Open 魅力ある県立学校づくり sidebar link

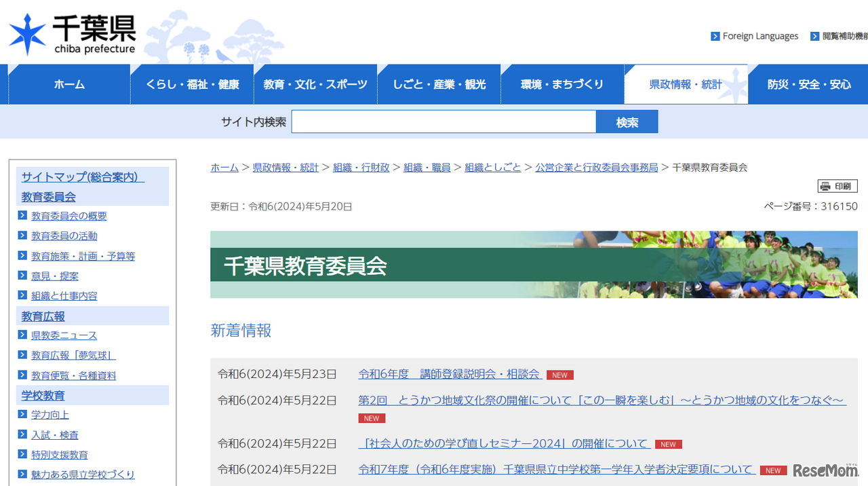(83, 474)
